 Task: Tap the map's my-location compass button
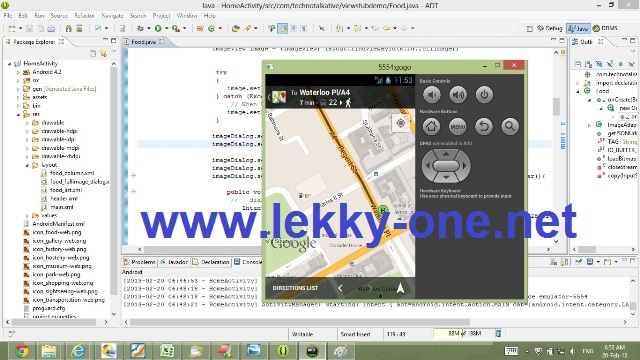400,123
